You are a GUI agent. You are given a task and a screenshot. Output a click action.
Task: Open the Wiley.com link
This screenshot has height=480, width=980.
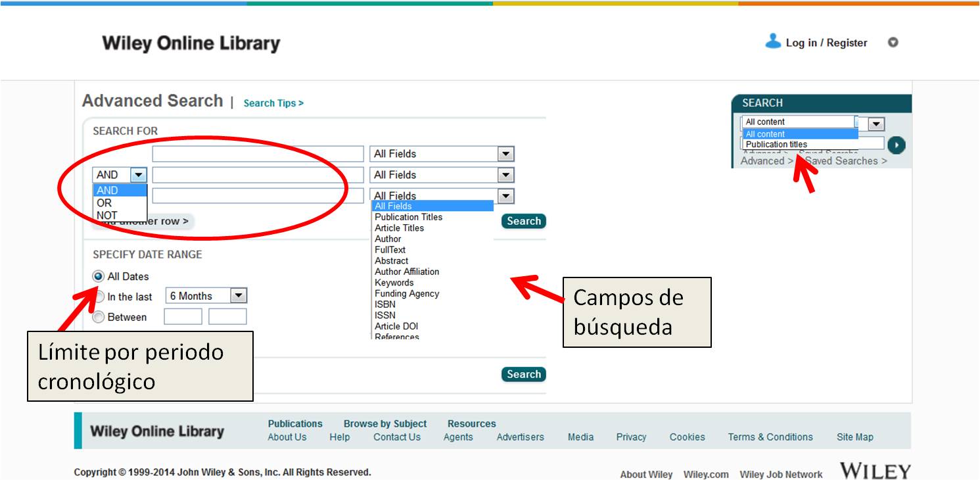tap(706, 475)
